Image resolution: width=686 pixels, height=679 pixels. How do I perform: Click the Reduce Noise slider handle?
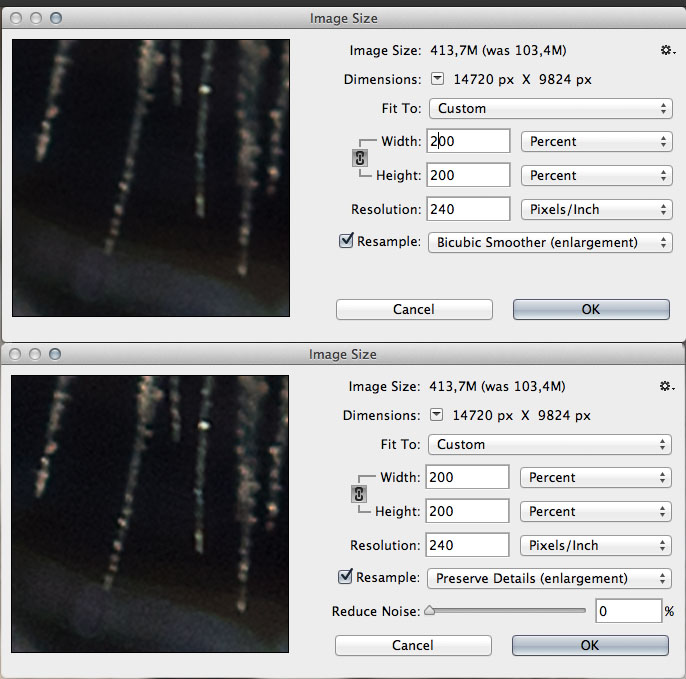pos(430,610)
